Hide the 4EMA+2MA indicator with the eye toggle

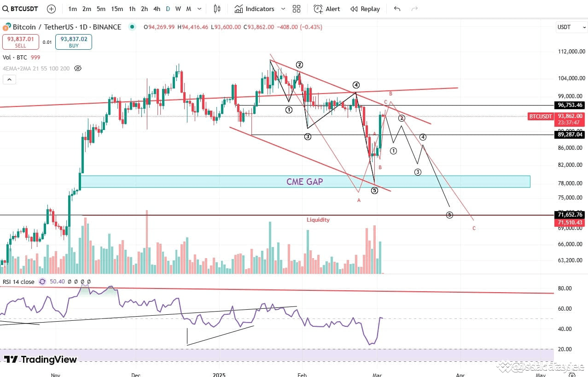click(77, 68)
